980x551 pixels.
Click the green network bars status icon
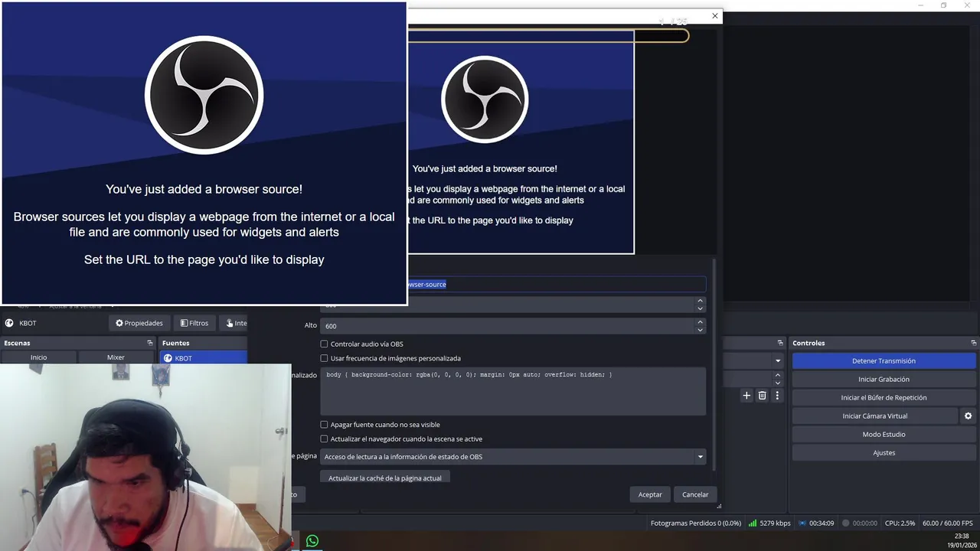click(752, 523)
